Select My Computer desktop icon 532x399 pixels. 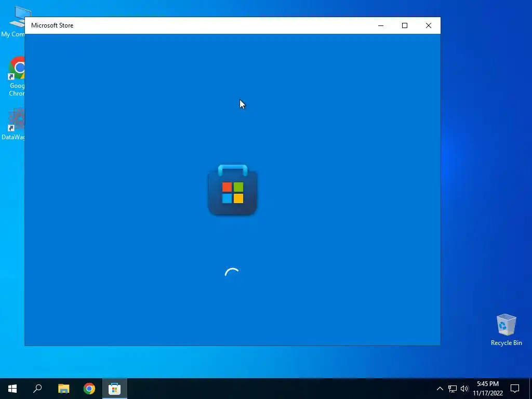click(14, 22)
